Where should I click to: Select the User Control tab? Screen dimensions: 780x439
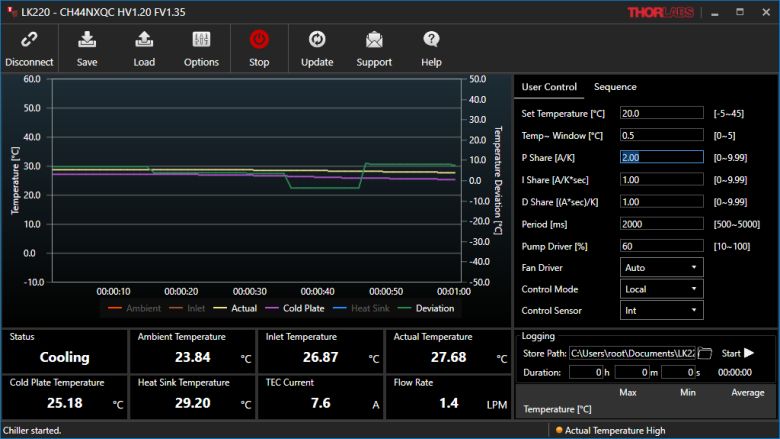pyautogui.click(x=549, y=87)
